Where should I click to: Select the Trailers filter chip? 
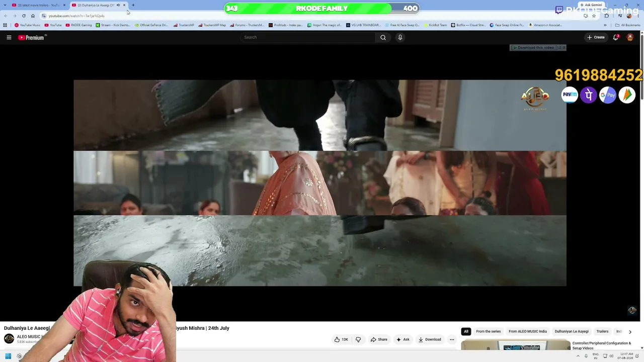(602, 331)
